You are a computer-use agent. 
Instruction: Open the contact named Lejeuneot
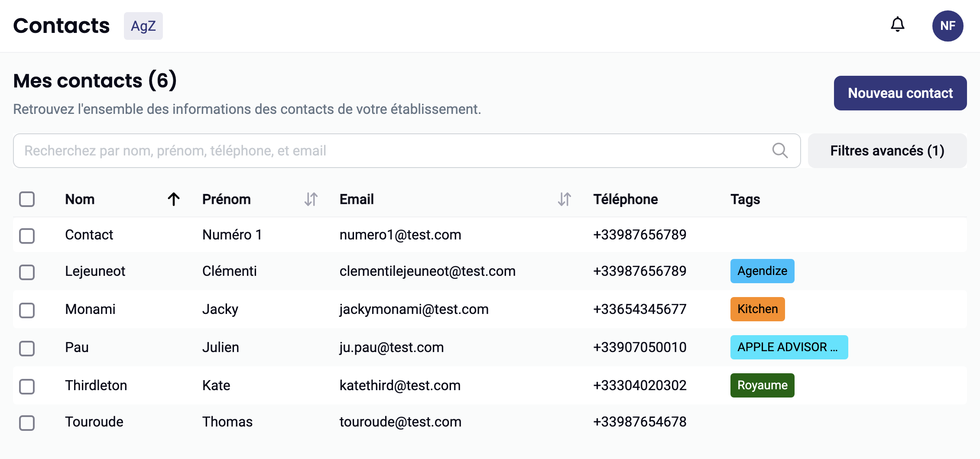tap(95, 271)
